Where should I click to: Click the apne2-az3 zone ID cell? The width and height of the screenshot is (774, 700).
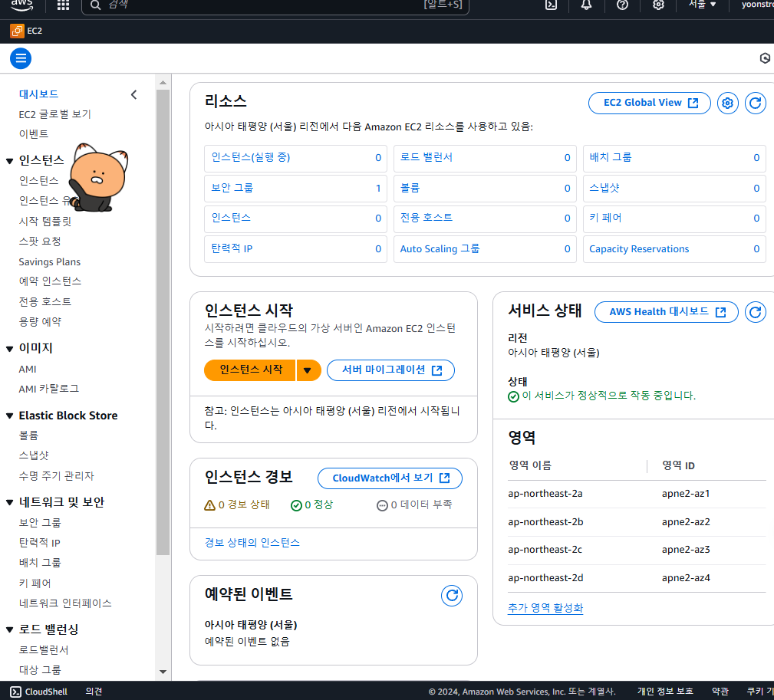(686, 550)
